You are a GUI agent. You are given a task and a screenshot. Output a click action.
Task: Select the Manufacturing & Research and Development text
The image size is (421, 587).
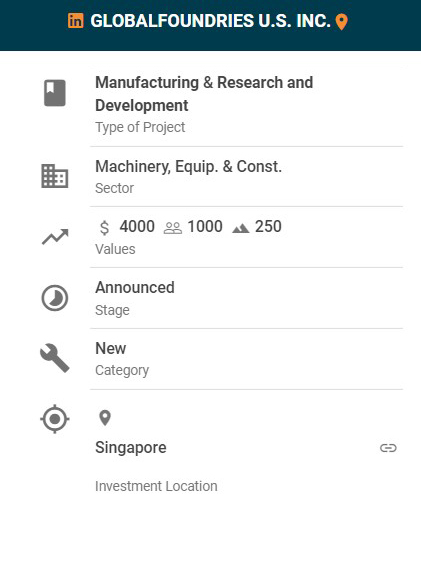[x=204, y=94]
